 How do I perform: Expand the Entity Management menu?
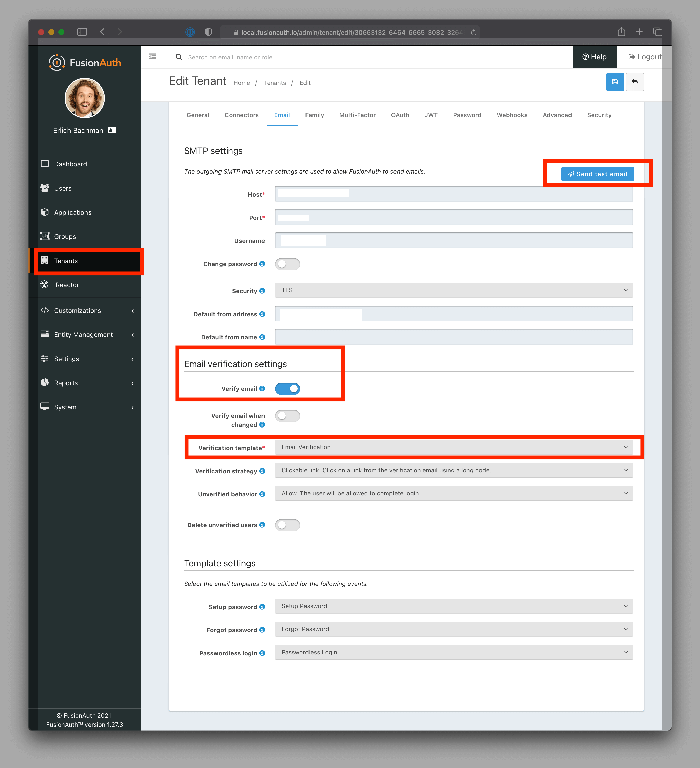84,335
